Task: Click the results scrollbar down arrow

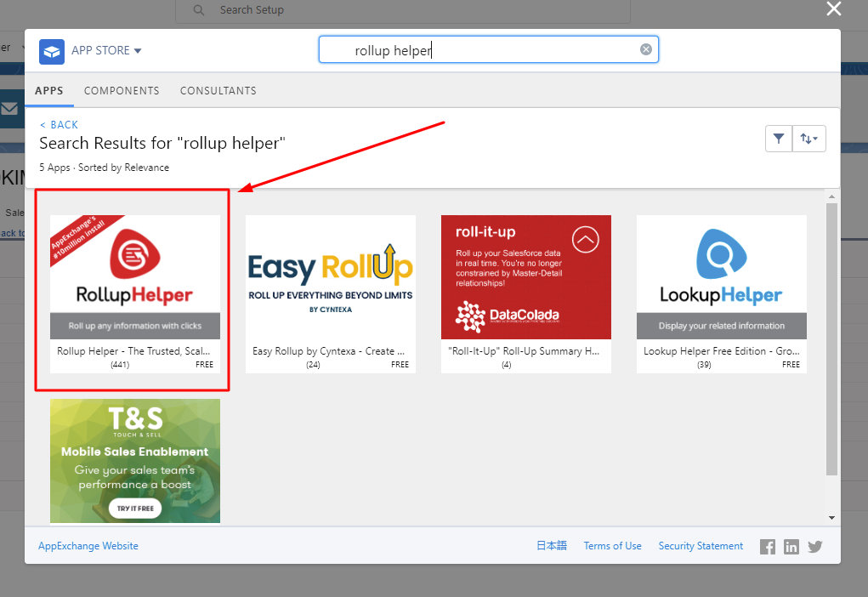Action: click(831, 518)
